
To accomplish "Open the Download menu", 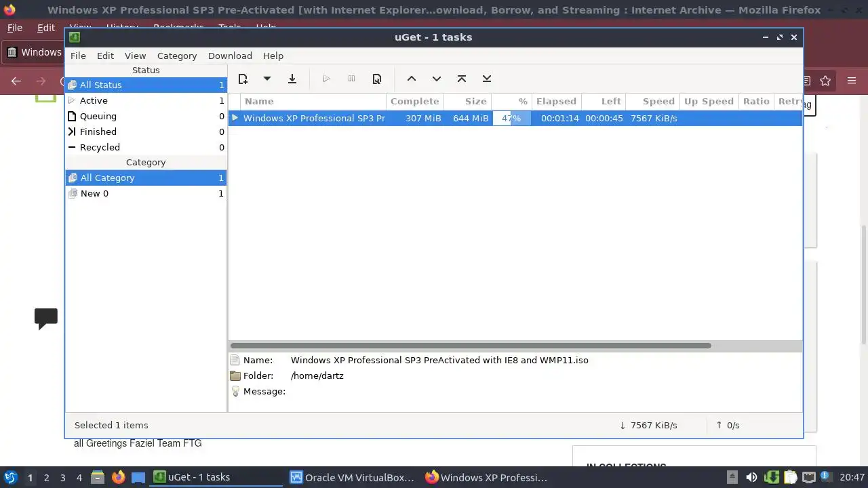I will pos(230,56).
